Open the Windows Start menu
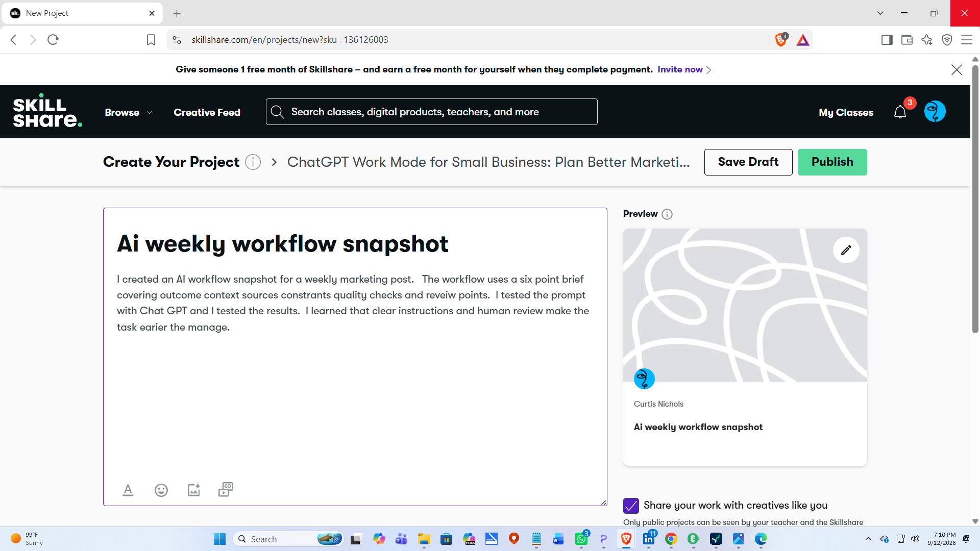Image resolution: width=980 pixels, height=551 pixels. coord(219,539)
